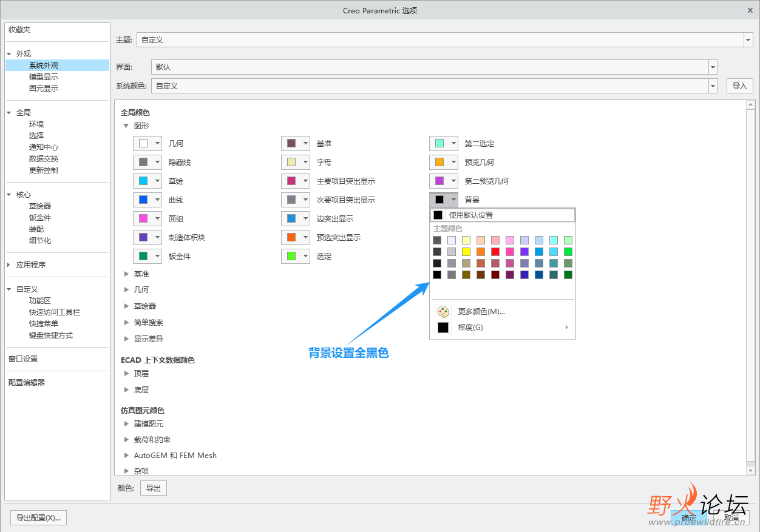The height and width of the screenshot is (532, 760).
Task: Expand the 载荷和约束 section
Action: (x=126, y=440)
